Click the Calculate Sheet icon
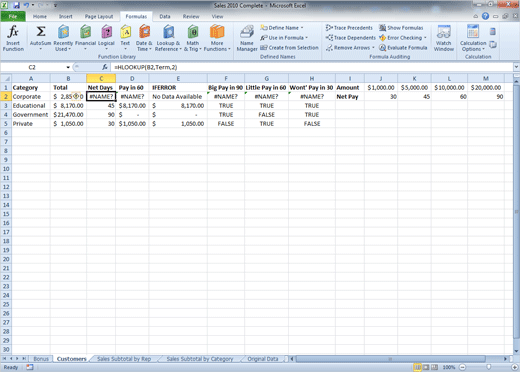The width and height of the screenshot is (520, 372). click(x=493, y=44)
